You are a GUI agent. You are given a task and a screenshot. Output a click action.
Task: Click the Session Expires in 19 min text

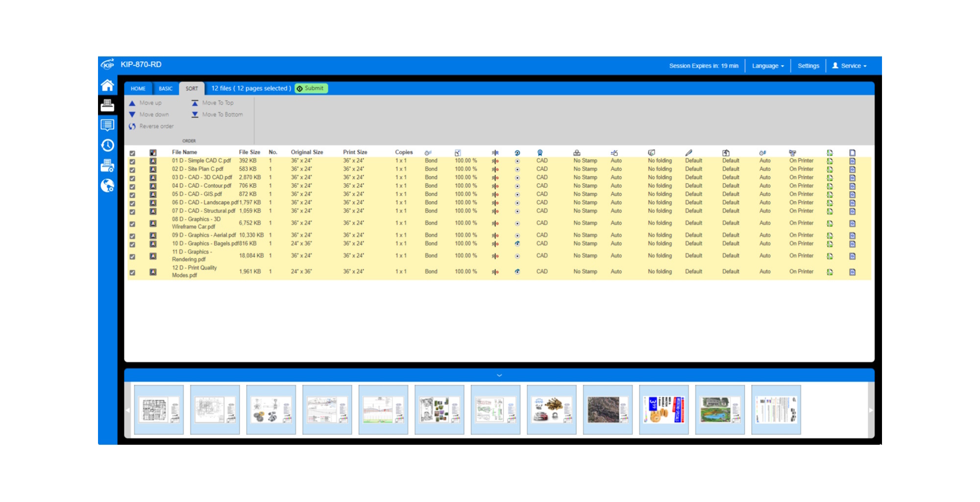[x=704, y=66]
